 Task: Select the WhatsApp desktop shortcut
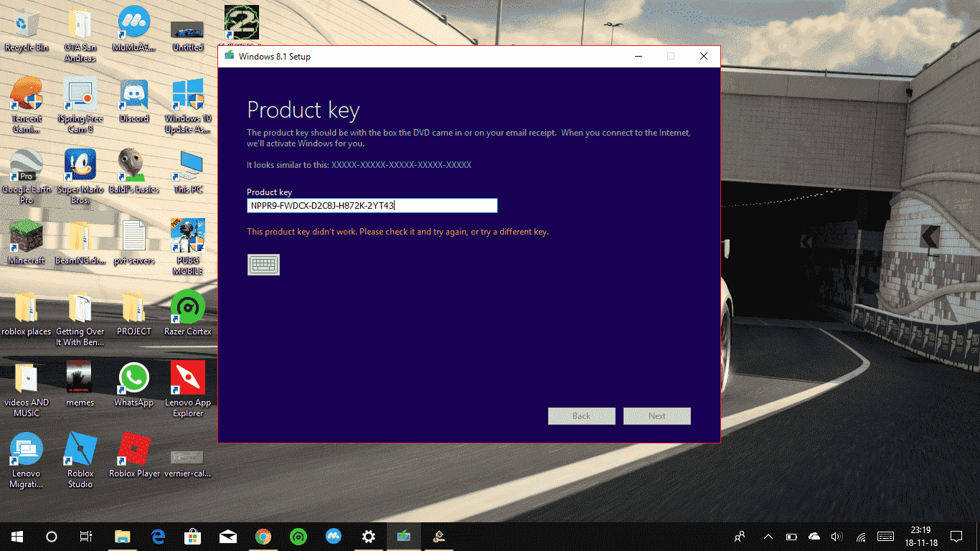click(x=133, y=384)
